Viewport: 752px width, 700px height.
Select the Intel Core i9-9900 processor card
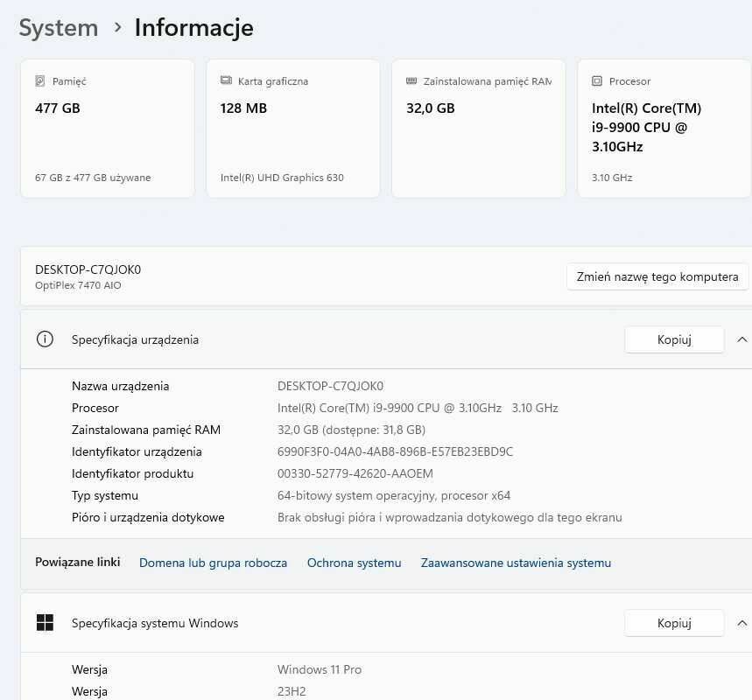pyautogui.click(x=664, y=129)
